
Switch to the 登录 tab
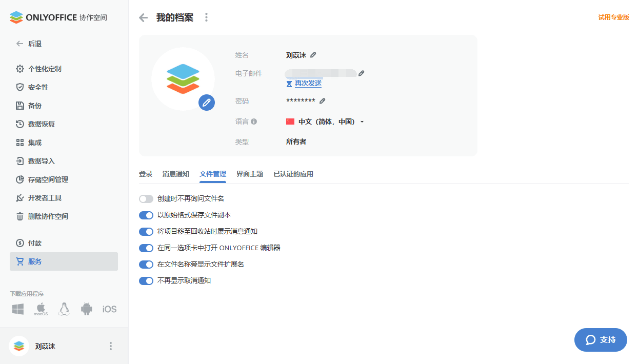click(x=146, y=174)
